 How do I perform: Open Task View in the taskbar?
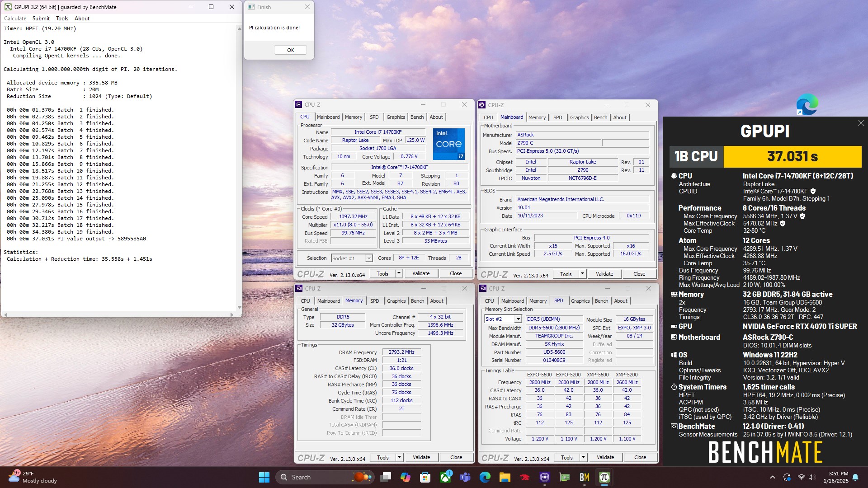pos(386,477)
